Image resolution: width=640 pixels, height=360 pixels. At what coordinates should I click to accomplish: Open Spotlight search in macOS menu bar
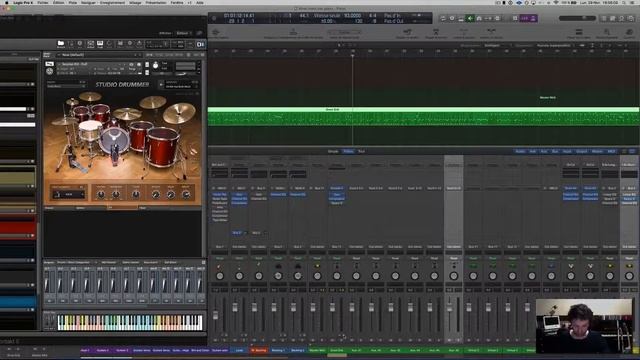(x=625, y=2)
